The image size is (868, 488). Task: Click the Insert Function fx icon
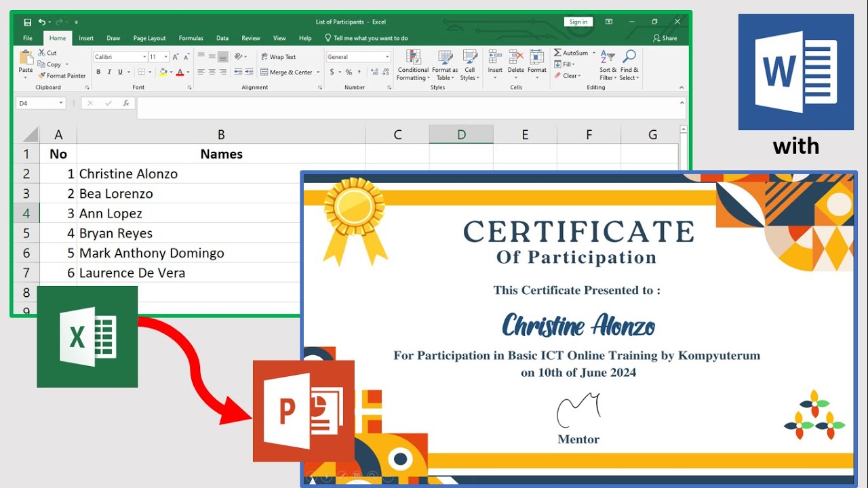click(x=125, y=103)
